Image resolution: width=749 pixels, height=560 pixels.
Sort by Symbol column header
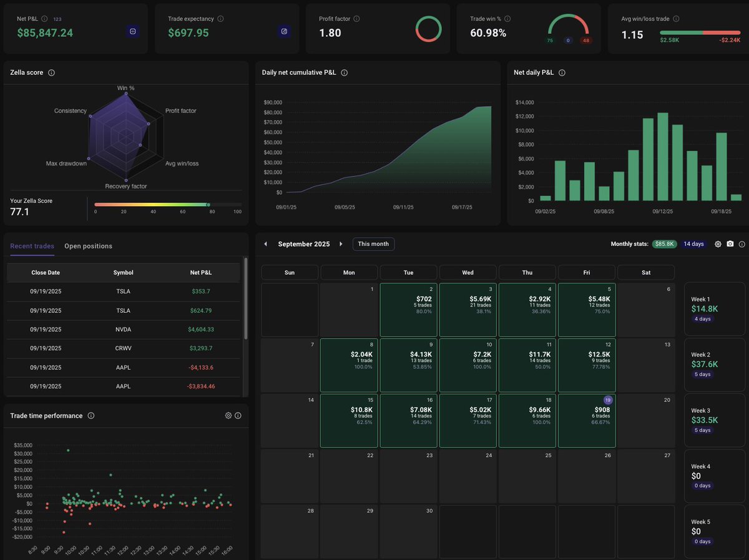(x=123, y=272)
